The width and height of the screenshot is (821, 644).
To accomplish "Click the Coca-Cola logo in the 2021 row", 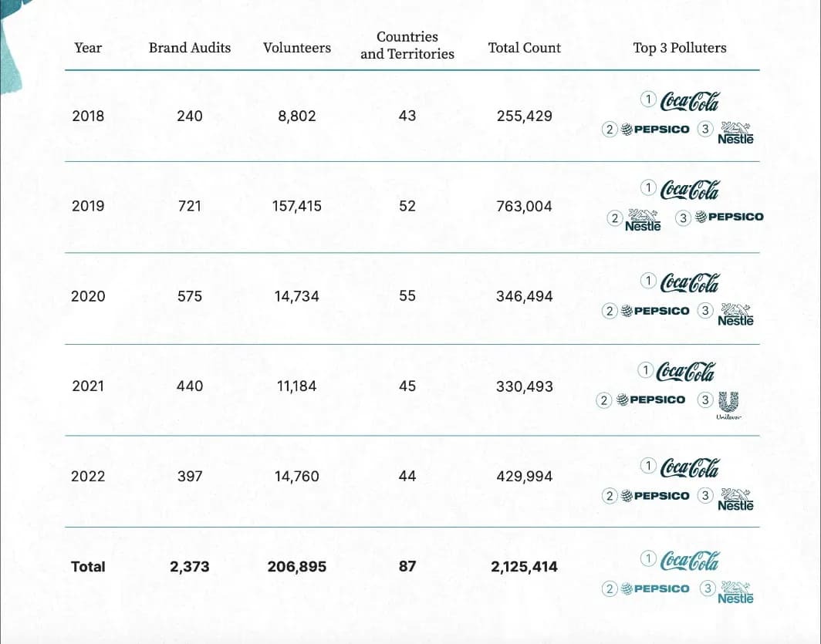I will click(685, 372).
